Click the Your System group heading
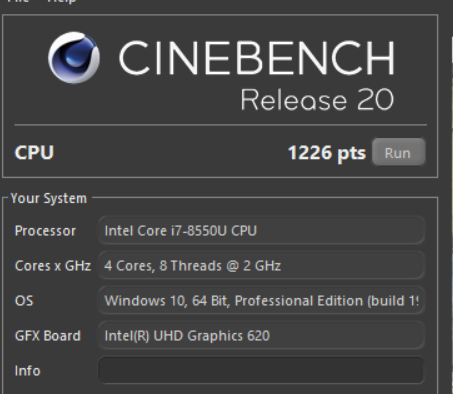The height and width of the screenshot is (394, 453). tap(49, 198)
